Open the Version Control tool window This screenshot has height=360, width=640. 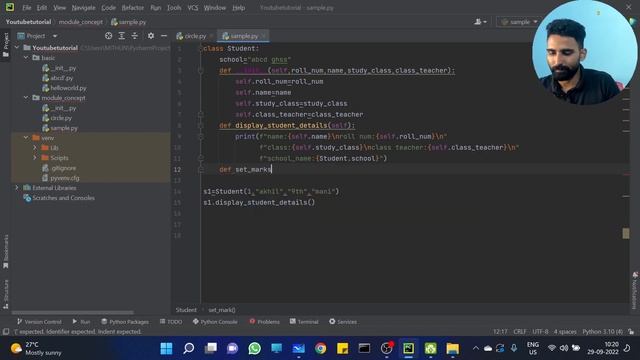(x=39, y=322)
